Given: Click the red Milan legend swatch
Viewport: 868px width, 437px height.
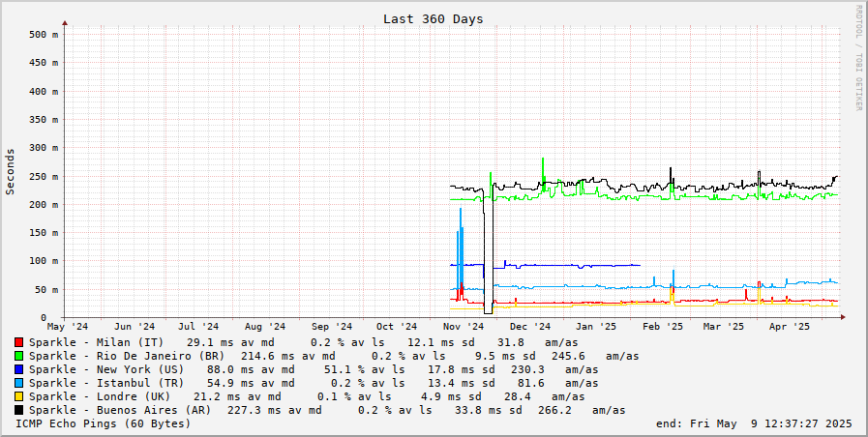Looking at the screenshot, I should pos(18,342).
